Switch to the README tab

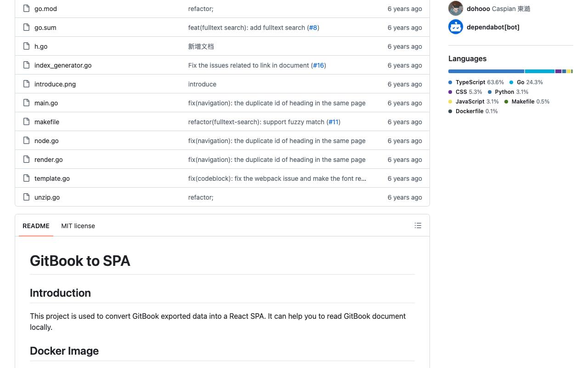[x=36, y=226]
